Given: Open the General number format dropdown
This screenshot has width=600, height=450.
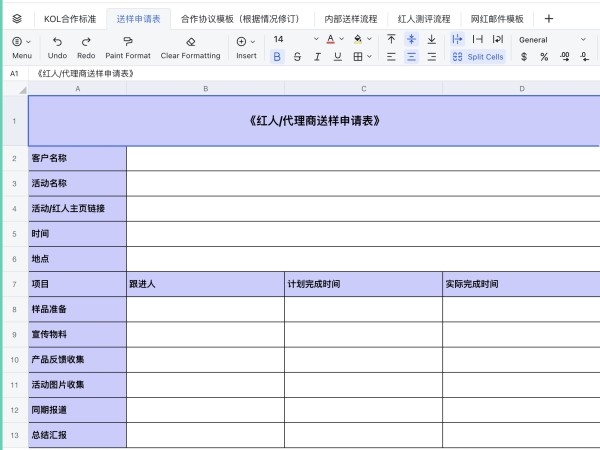Looking at the screenshot, I should click(553, 39).
